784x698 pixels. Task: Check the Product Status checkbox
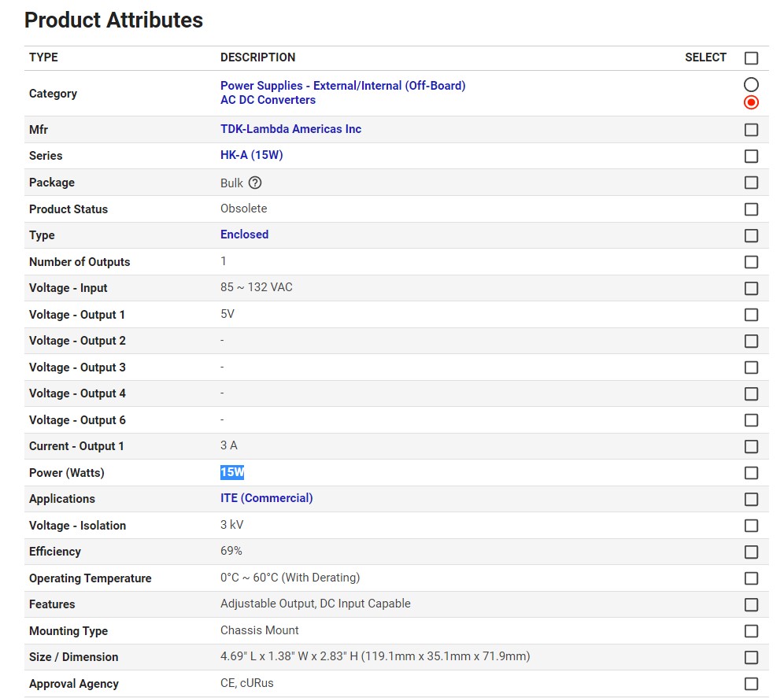pos(751,209)
